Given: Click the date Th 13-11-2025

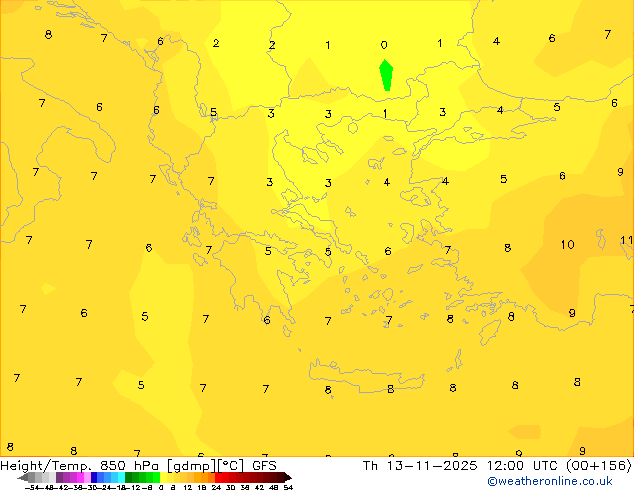Looking at the screenshot, I should (420, 466).
